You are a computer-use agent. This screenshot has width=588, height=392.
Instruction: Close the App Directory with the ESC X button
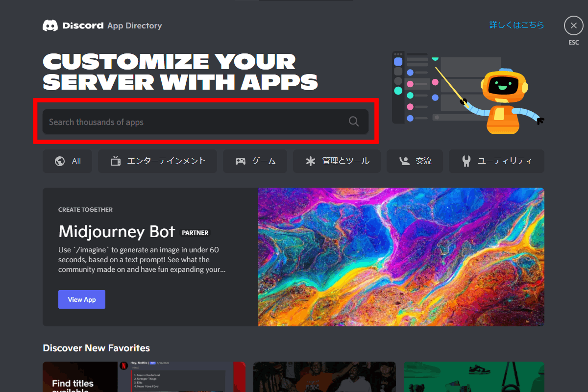tap(573, 25)
